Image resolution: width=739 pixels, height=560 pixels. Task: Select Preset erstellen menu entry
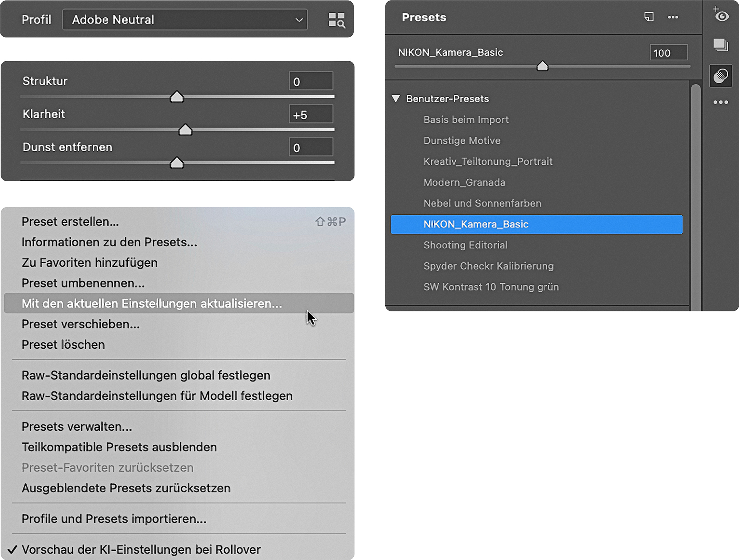70,222
